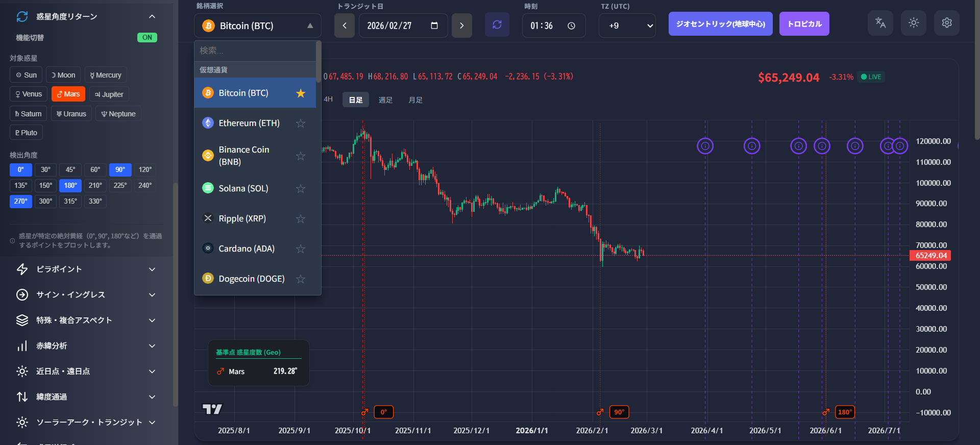Toggle Sun planet selection
The height and width of the screenshot is (445, 980).
click(x=27, y=75)
